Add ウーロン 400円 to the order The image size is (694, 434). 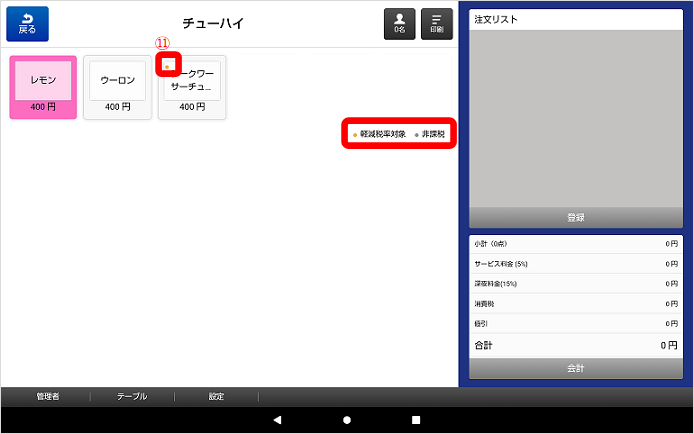tap(117, 87)
